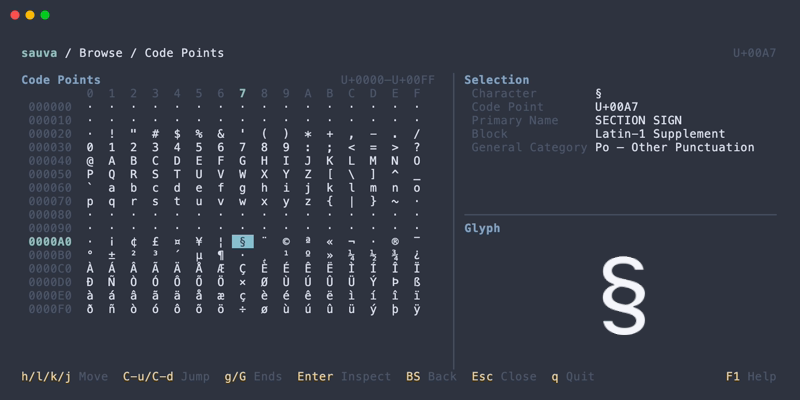Select the µ micro sign cell
Viewport: 800px width, 400px height.
199,255
